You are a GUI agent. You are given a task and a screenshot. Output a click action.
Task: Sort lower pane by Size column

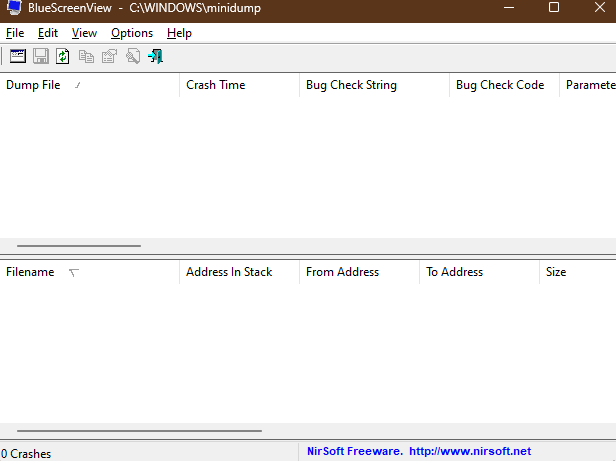(578, 272)
